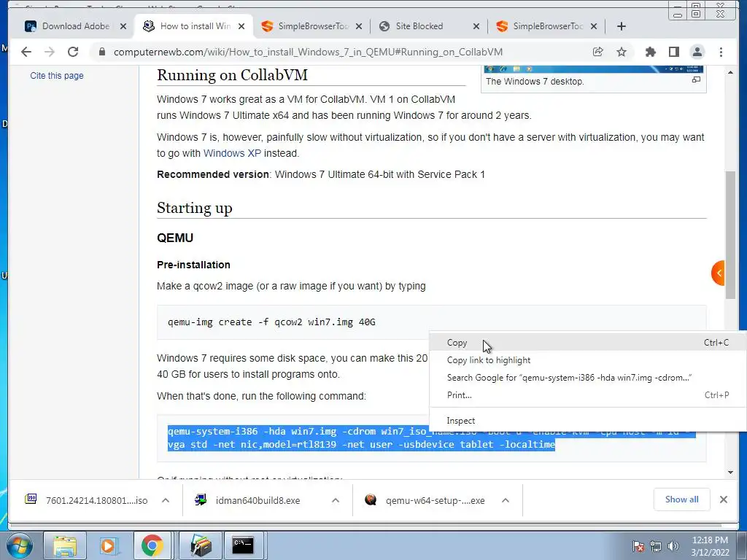747x560 pixels.
Task: Open the Command Prompt taskbar icon
Action: click(x=243, y=545)
